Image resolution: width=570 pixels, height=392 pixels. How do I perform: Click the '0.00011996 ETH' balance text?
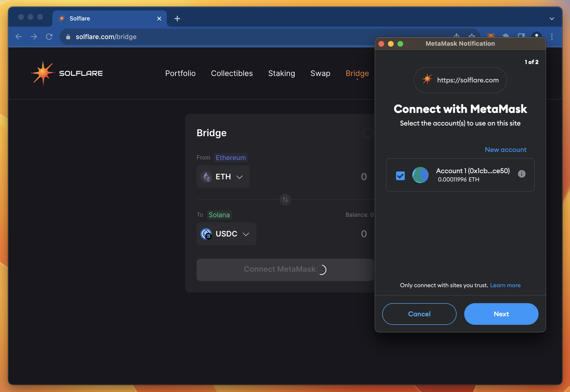click(x=458, y=179)
